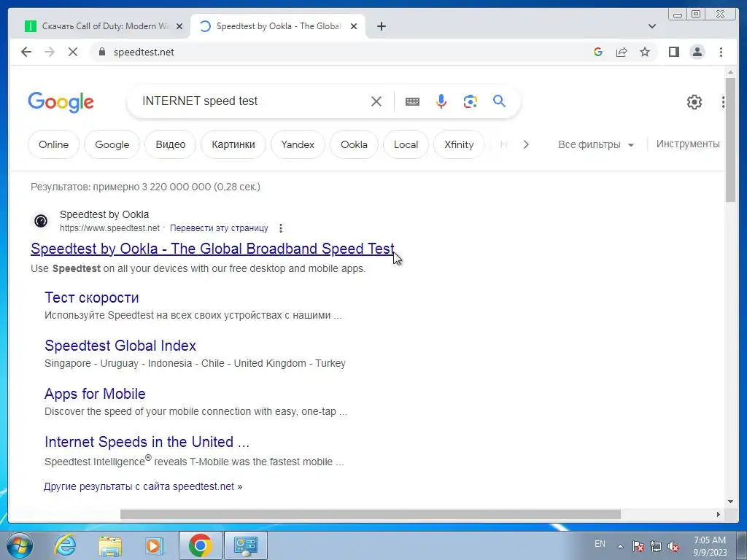
Task: Click Перевести эту страницу link
Action: (219, 228)
